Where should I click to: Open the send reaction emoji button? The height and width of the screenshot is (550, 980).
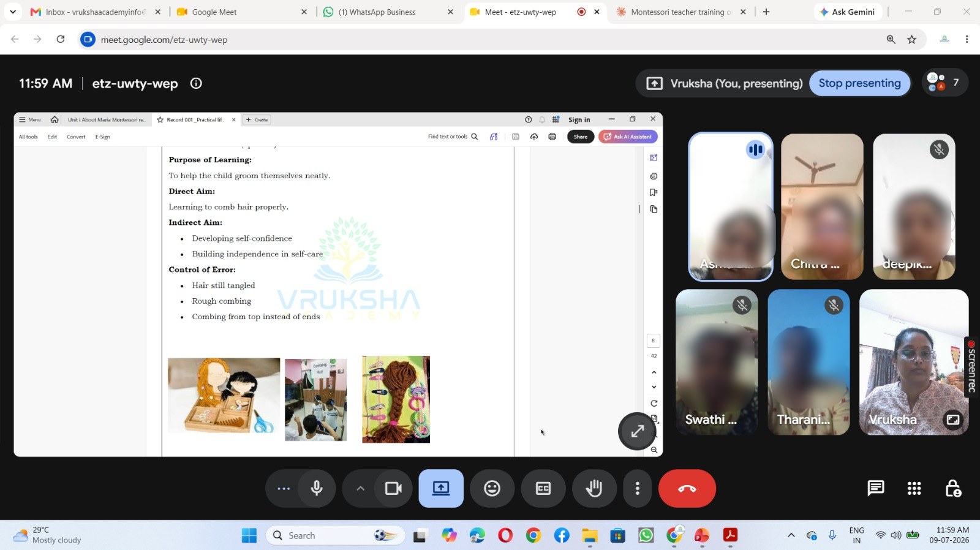tap(492, 488)
